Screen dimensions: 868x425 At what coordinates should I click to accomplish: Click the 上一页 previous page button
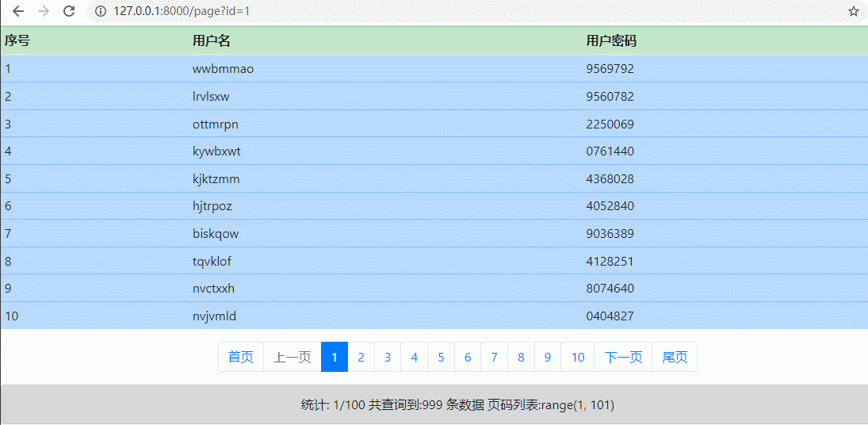[293, 357]
